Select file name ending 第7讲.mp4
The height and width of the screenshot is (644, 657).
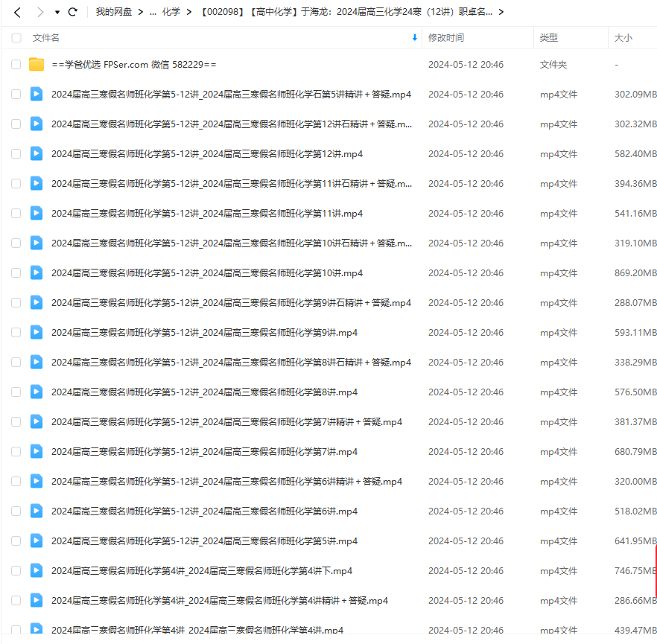point(204,451)
